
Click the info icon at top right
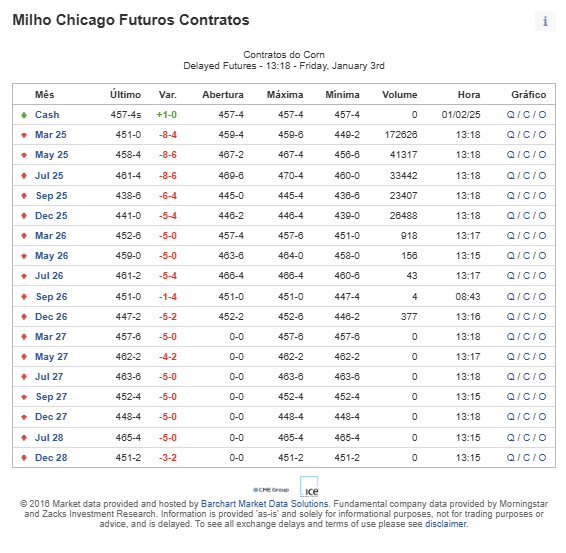tap(545, 21)
